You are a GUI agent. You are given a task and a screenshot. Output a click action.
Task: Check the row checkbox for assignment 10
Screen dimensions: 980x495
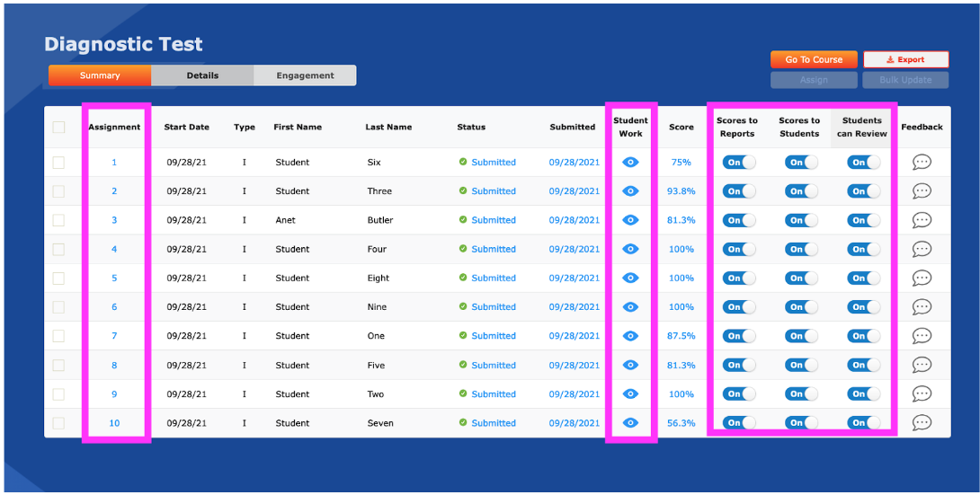(58, 422)
